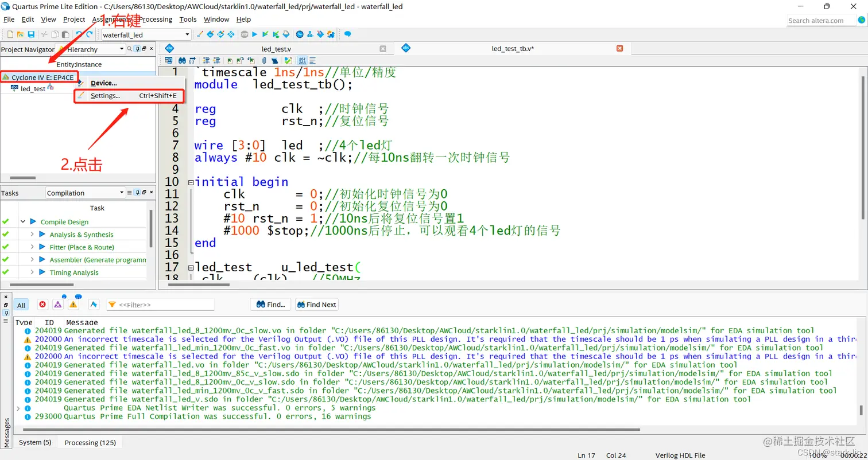This screenshot has height=460, width=868.
Task: Click the Find... button in messages
Action: (271, 305)
